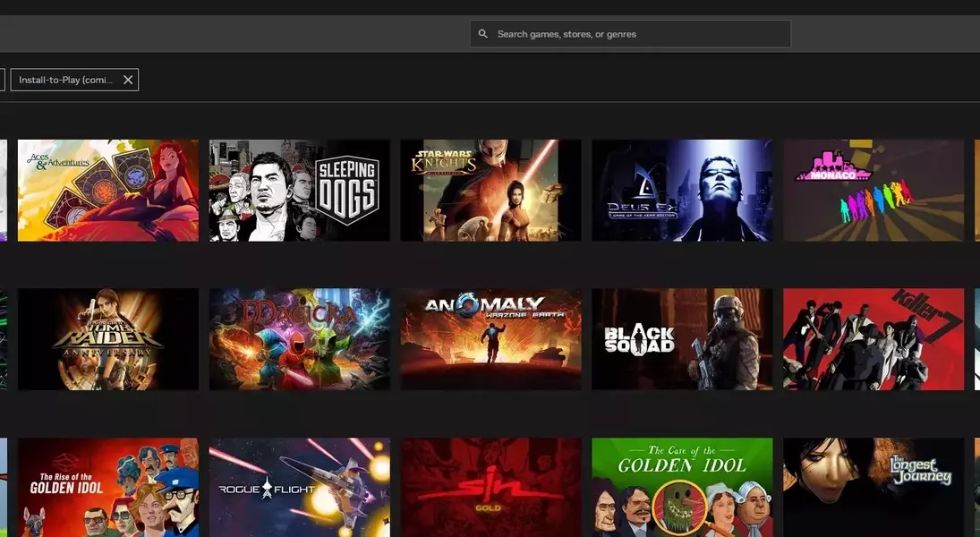980x537 pixels.
Task: Open Anomaly Warzone Earth tile
Action: tap(490, 338)
